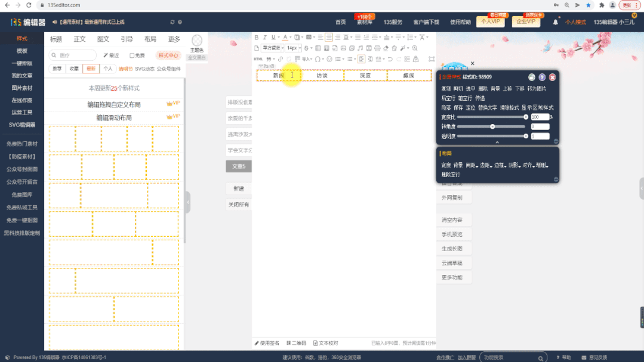This screenshot has width=644, height=362.
Task: Click the left align icon
Action: [x=321, y=38]
